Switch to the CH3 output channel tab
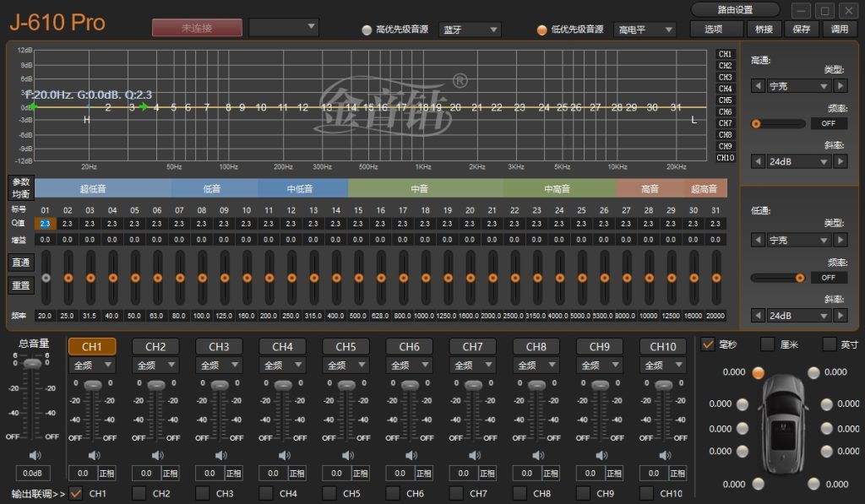This screenshot has width=865, height=504. pyautogui.click(x=219, y=346)
